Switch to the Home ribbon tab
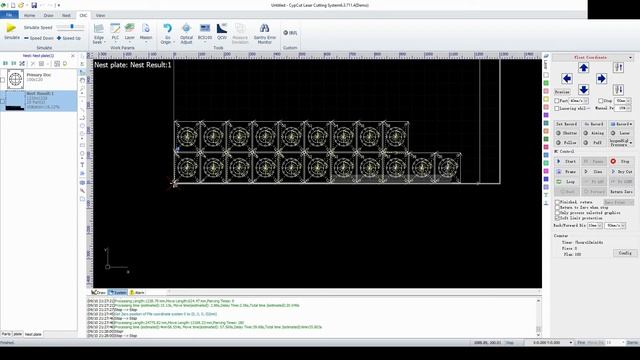The height and width of the screenshot is (360, 640). click(29, 16)
